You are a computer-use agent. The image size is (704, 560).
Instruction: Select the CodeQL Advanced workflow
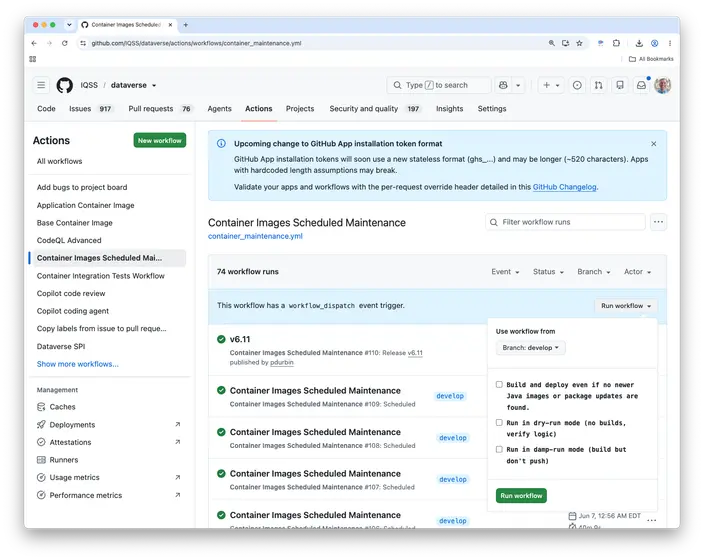point(69,240)
